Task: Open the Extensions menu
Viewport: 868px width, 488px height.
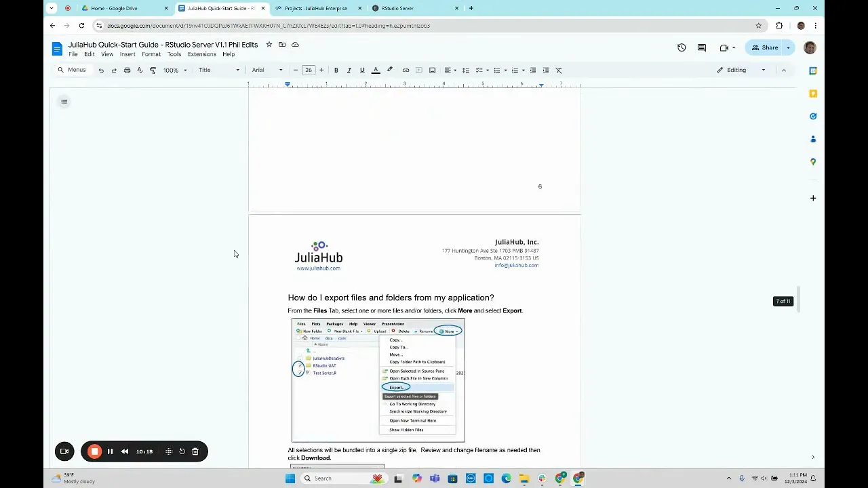Action: coord(202,54)
